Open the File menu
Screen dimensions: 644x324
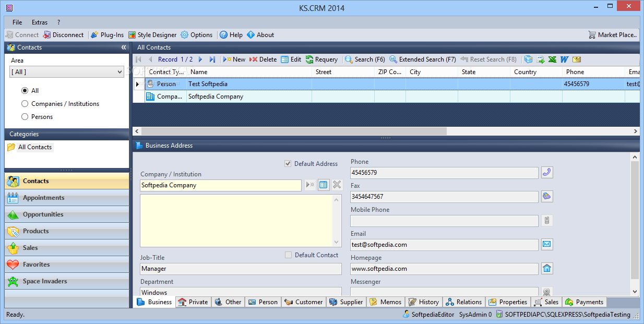tap(17, 22)
